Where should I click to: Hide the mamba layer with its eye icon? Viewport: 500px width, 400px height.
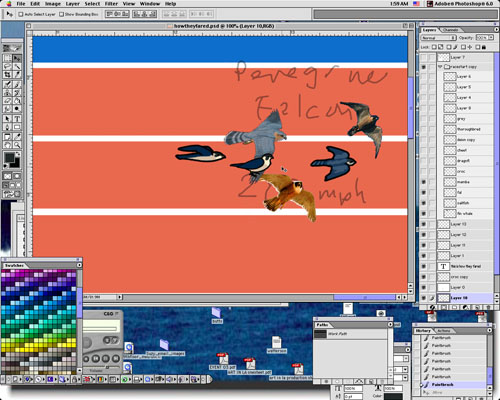[424, 182]
